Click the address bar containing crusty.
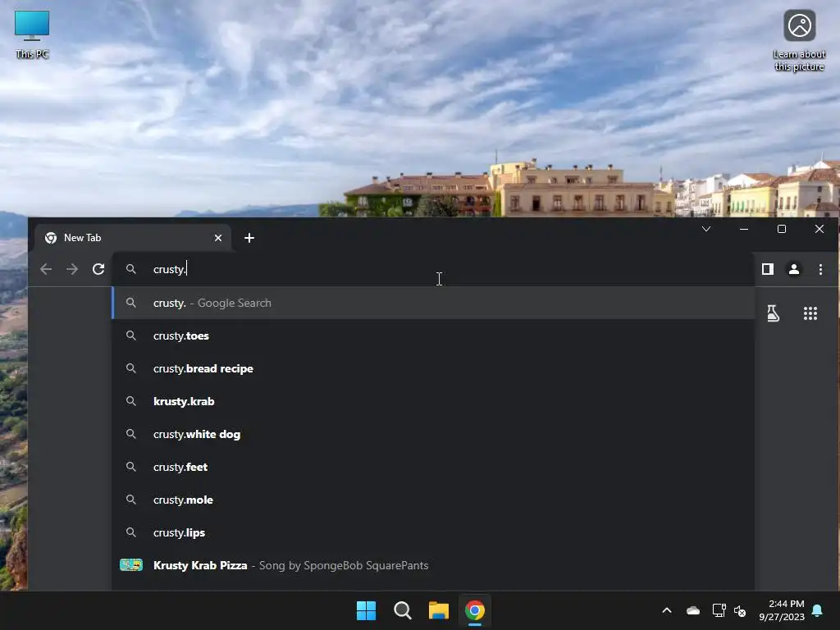This screenshot has width=840, height=630. click(x=432, y=269)
